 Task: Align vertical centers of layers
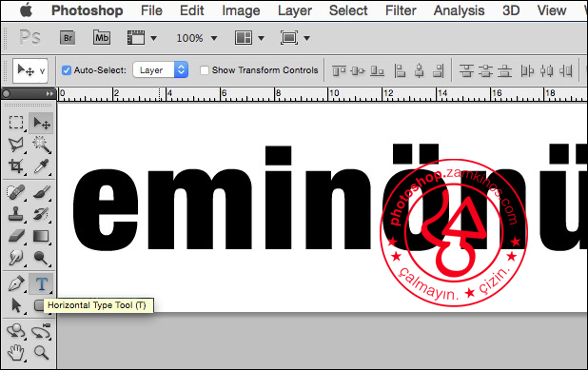pyautogui.click(x=358, y=70)
